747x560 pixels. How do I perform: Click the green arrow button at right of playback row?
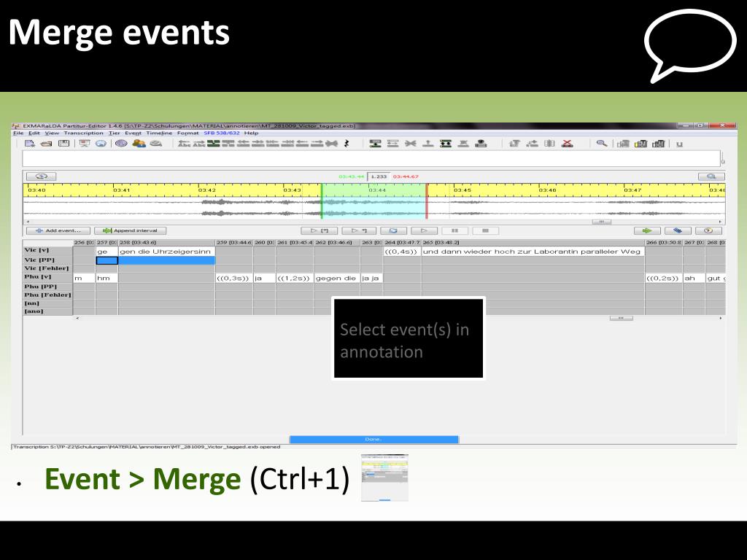[647, 230]
